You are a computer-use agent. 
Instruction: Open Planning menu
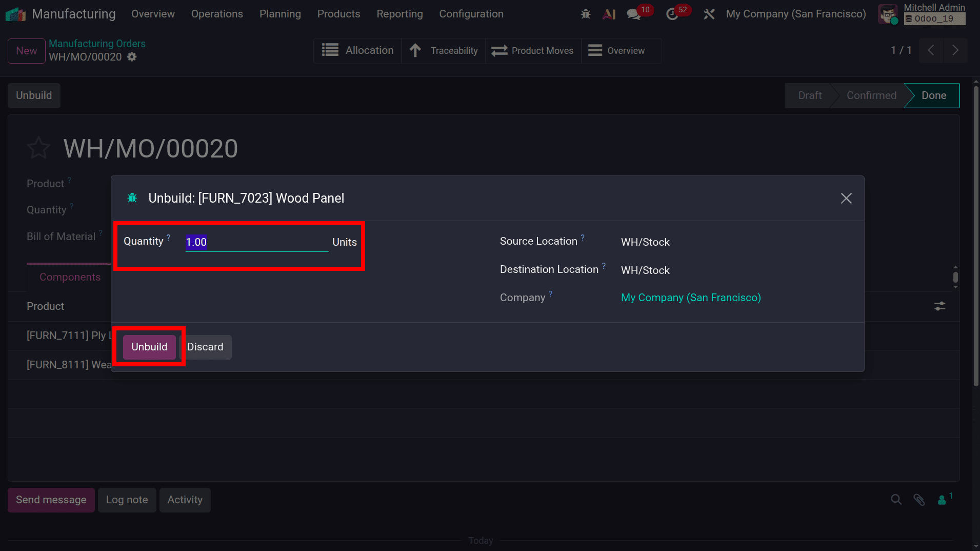click(x=280, y=14)
